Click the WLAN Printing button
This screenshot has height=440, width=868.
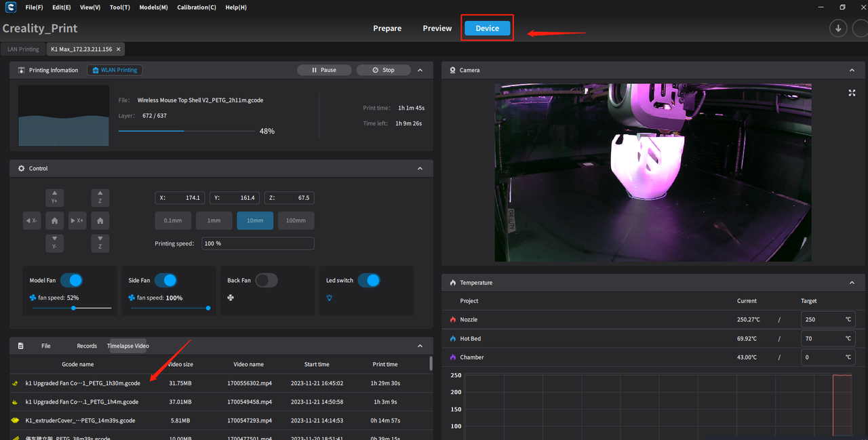coord(115,70)
